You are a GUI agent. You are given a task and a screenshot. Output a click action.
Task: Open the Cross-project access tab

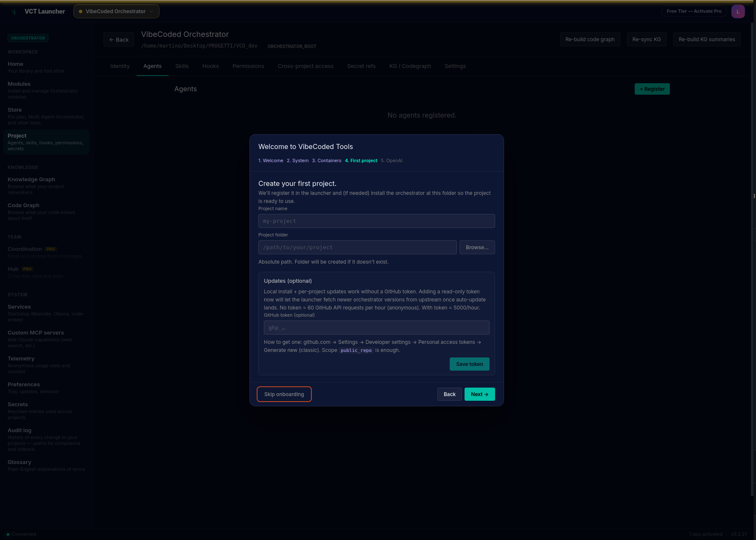pyautogui.click(x=305, y=66)
